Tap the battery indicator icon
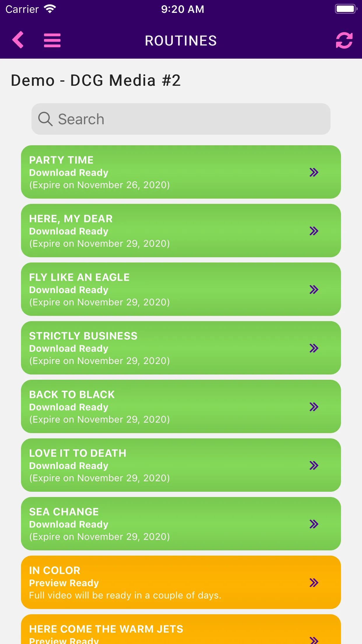Image resolution: width=362 pixels, height=644 pixels. coord(346,9)
